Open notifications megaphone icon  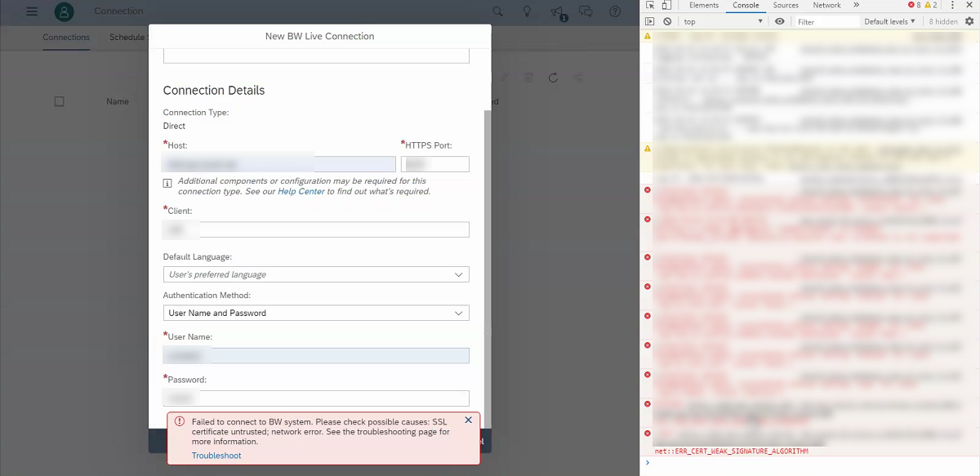558,12
